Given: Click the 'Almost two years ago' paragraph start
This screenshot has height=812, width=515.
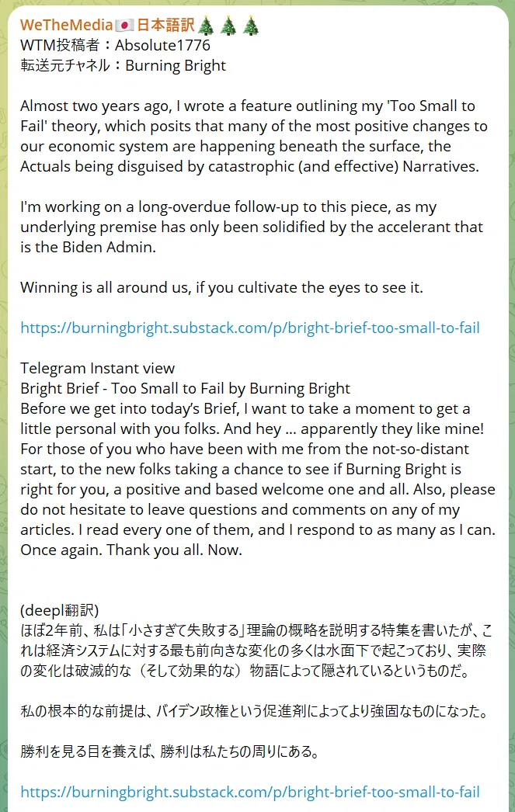Looking at the screenshot, I should (96, 106).
